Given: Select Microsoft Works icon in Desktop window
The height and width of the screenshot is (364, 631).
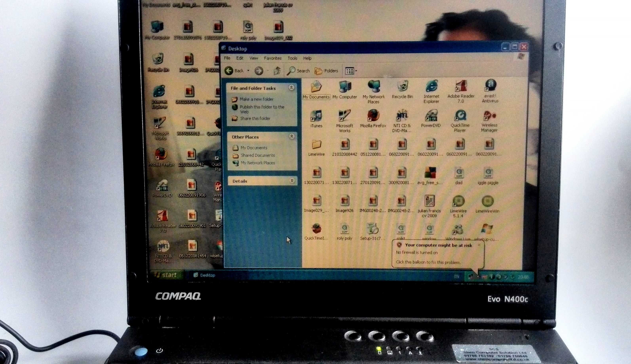Looking at the screenshot, I should point(344,121).
